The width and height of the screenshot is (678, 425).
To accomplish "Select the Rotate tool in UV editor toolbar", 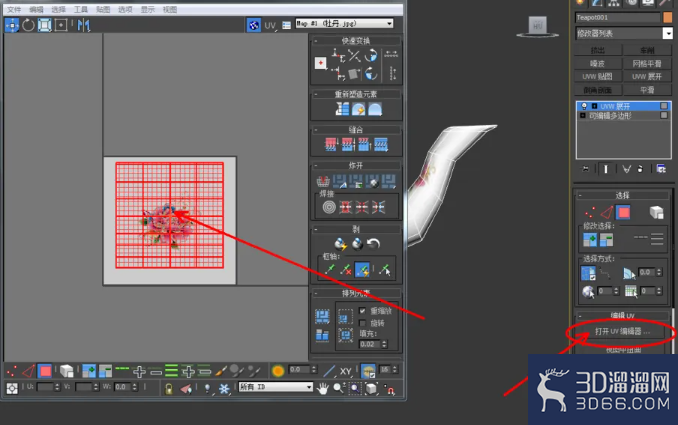I will (x=28, y=25).
